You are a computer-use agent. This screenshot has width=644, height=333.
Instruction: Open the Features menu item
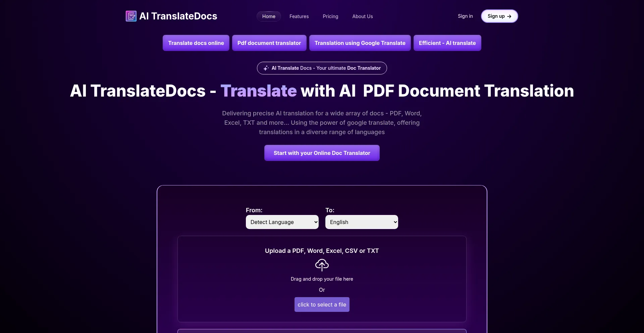coord(299,16)
